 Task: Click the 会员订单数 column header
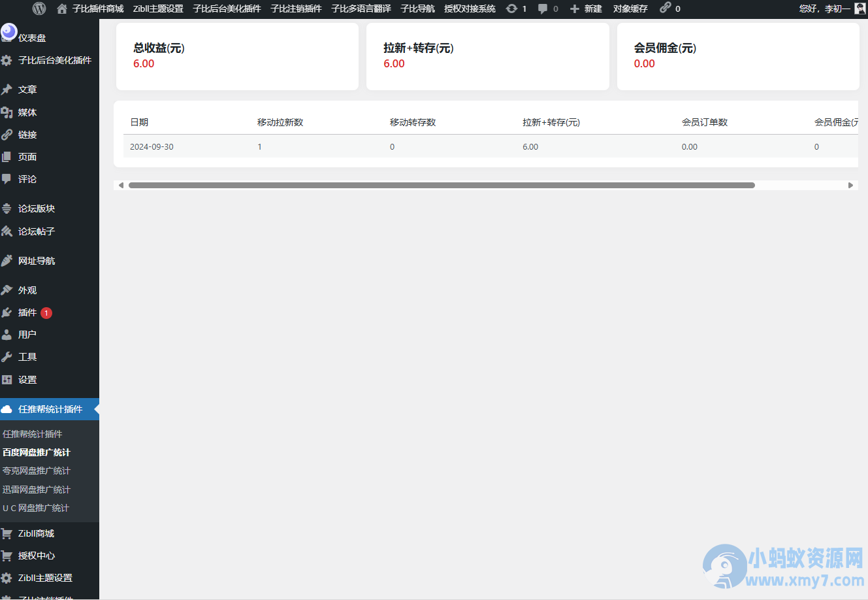pyautogui.click(x=705, y=122)
